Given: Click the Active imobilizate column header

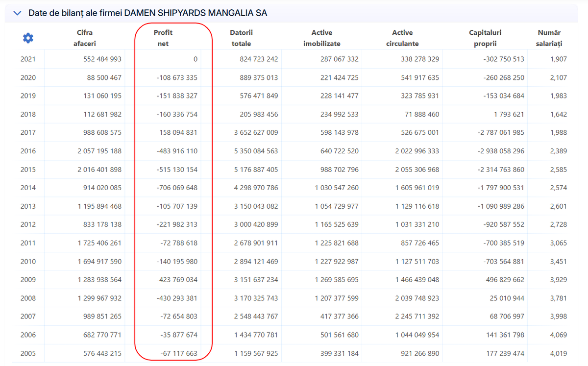Looking at the screenshot, I should [321, 38].
